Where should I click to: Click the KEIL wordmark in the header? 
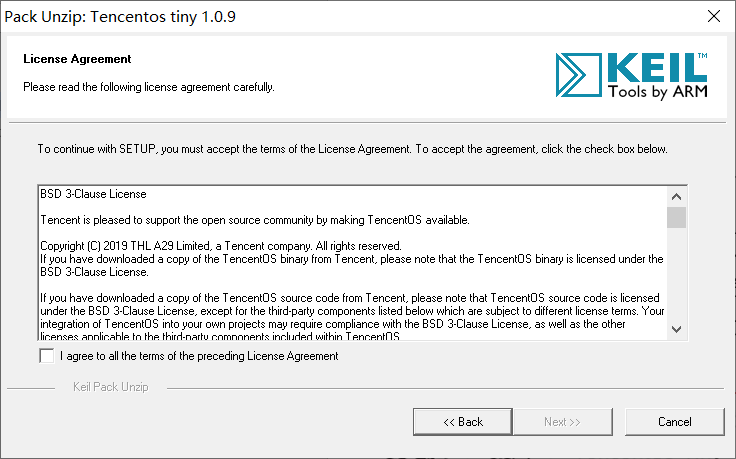click(657, 68)
